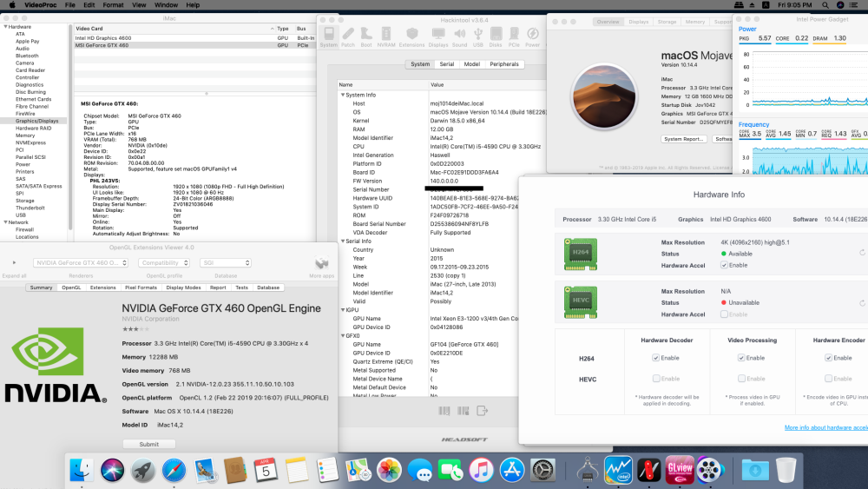Click the More apps icon in OpenGL Extensions Viewer
This screenshot has height=489, width=868.
pyautogui.click(x=322, y=263)
